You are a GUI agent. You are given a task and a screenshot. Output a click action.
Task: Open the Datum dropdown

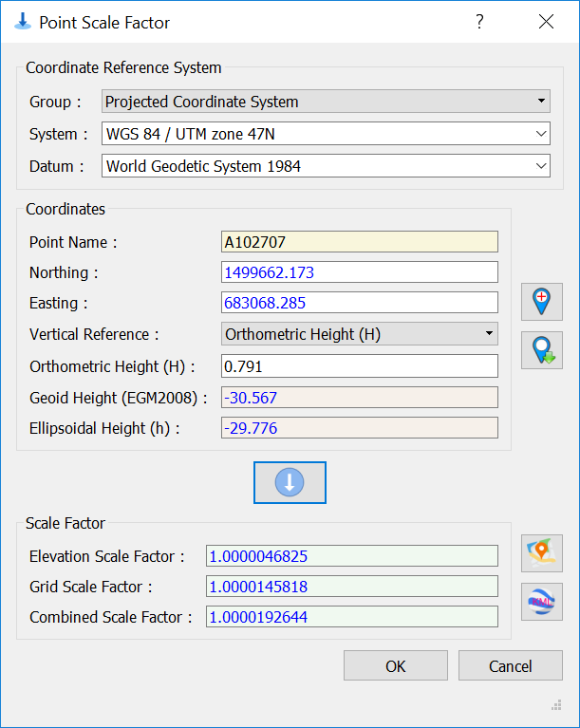[326, 166]
